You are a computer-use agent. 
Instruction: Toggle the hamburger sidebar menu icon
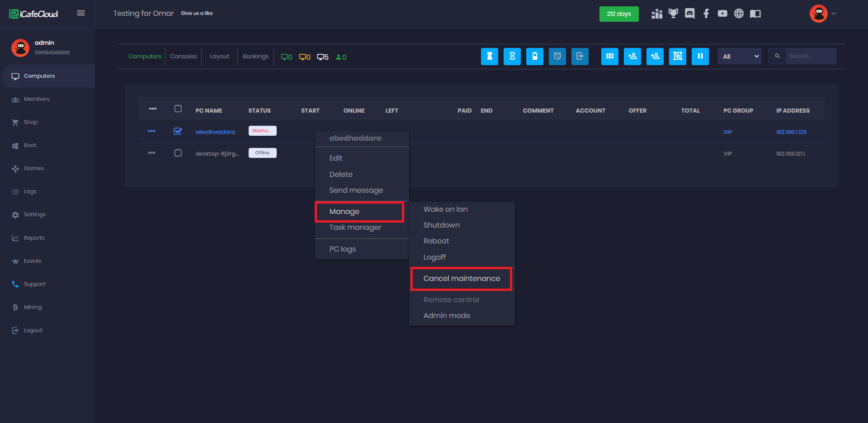[x=81, y=13]
